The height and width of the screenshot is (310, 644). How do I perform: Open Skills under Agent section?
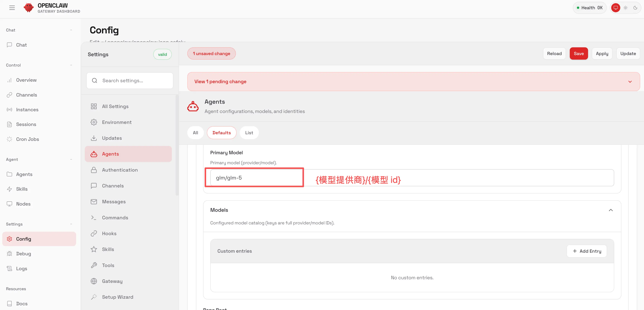pos(22,189)
